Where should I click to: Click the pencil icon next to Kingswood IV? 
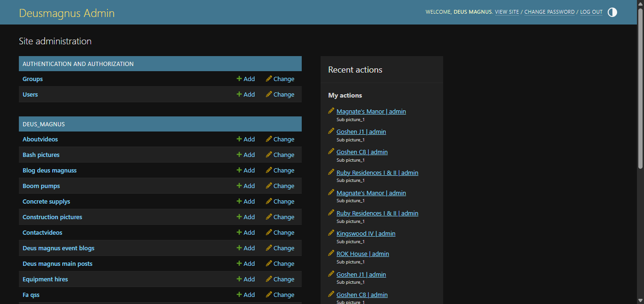(x=331, y=233)
